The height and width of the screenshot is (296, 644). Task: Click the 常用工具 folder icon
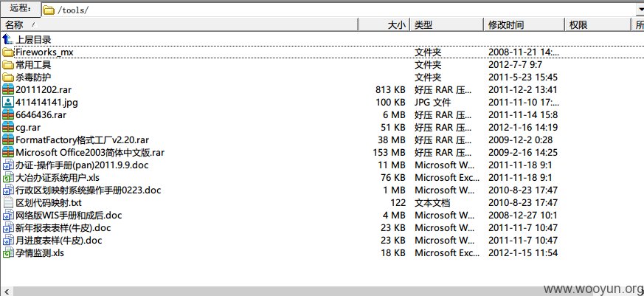coord(8,64)
